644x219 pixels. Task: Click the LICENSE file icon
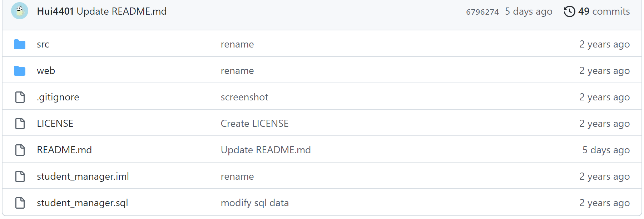[x=20, y=124]
